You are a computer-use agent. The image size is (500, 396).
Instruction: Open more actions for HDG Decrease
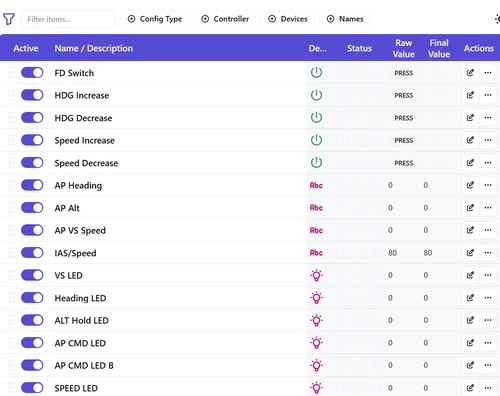(488, 117)
